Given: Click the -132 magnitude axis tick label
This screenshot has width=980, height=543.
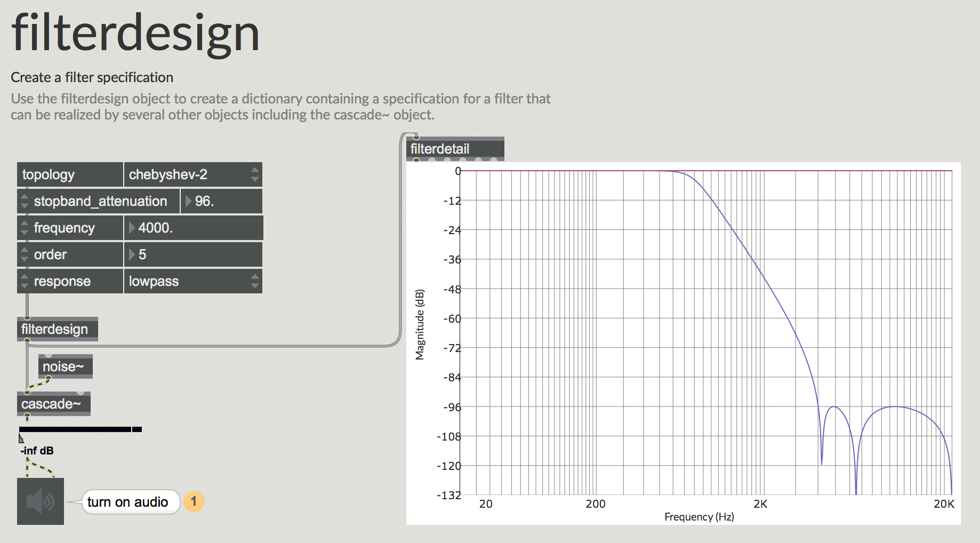Looking at the screenshot, I should point(449,495).
